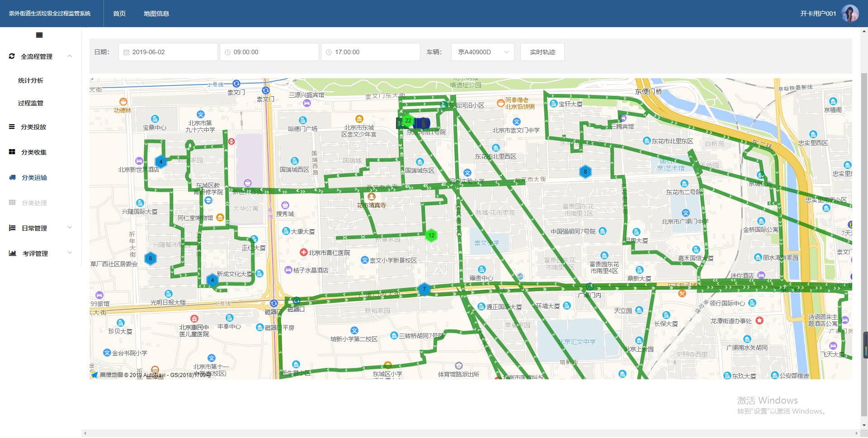The height and width of the screenshot is (438, 868).
Task: Click the green cluster marker labeled 12
Action: coord(431,235)
